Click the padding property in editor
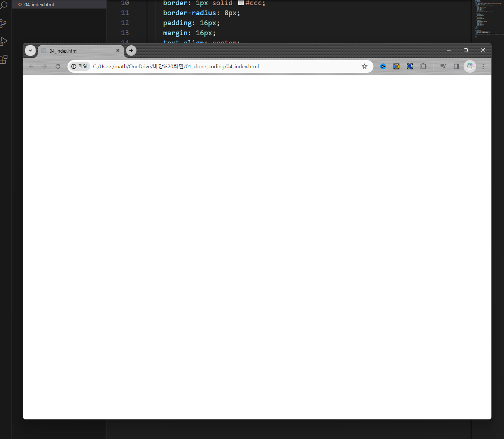The image size is (504, 439). point(177,23)
